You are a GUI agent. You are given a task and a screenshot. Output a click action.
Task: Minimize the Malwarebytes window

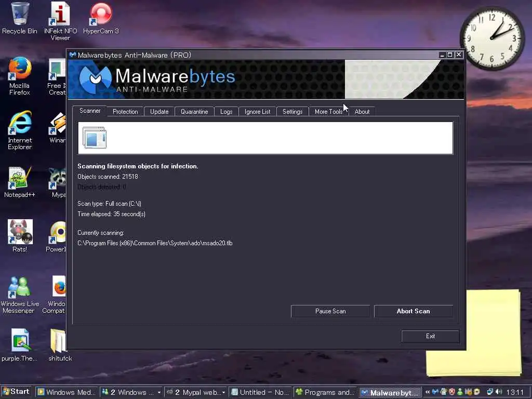click(x=442, y=55)
